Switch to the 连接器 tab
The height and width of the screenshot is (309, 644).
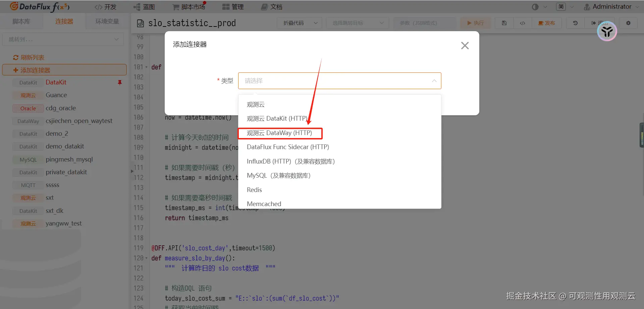point(64,21)
